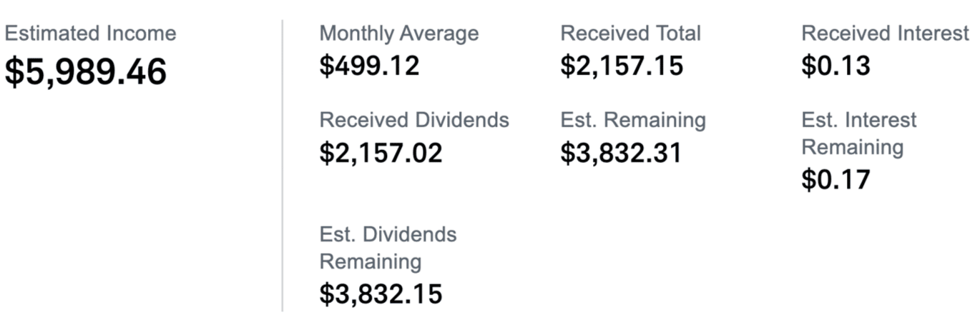Click the Estimated Income label

(x=90, y=34)
